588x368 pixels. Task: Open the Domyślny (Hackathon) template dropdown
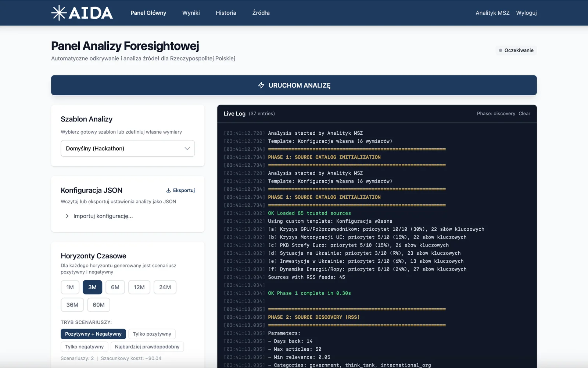[128, 148]
